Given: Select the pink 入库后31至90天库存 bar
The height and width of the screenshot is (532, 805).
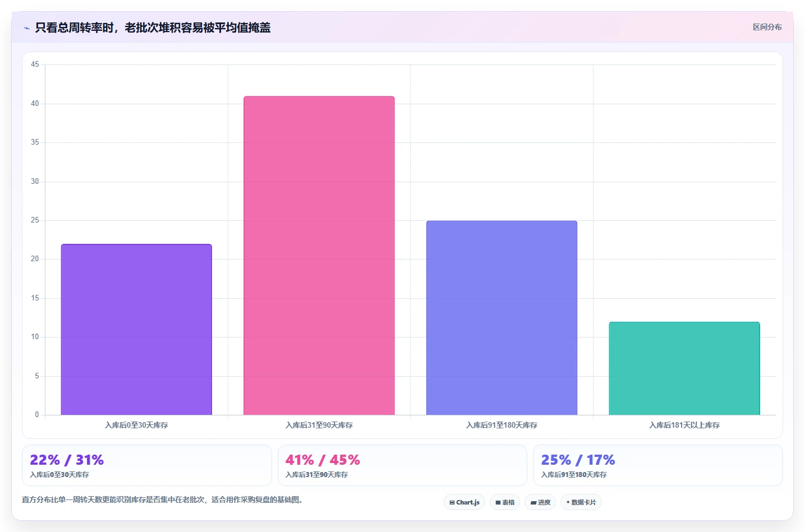Looking at the screenshot, I should pyautogui.click(x=319, y=256).
